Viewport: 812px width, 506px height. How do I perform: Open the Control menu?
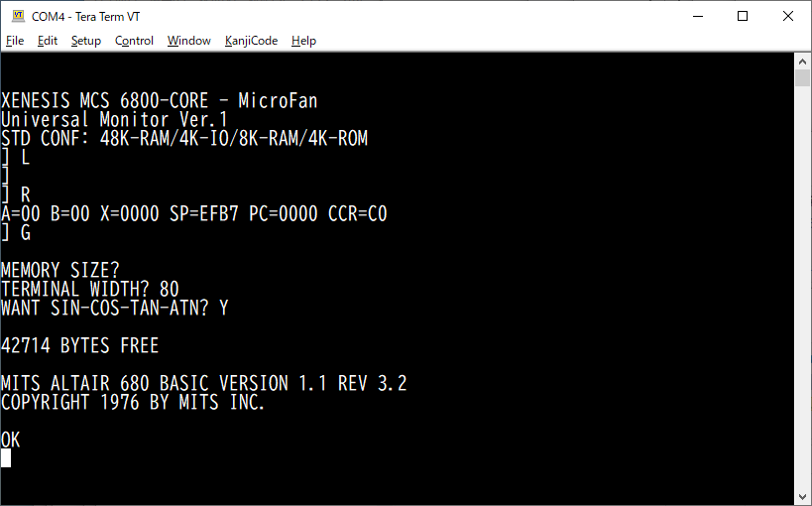click(x=134, y=41)
